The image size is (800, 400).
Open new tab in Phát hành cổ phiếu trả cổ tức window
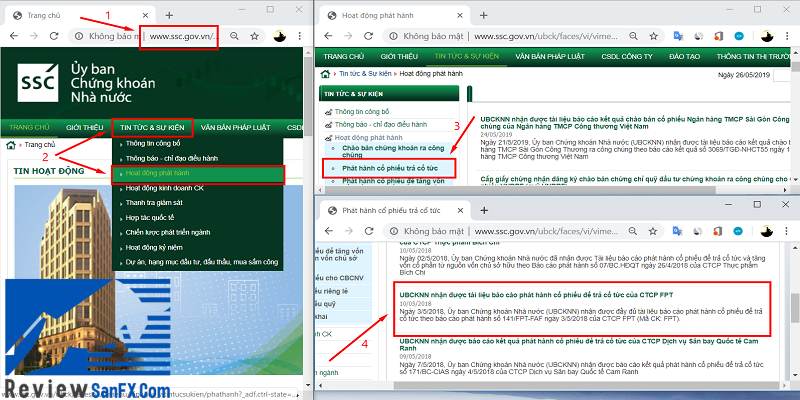(x=484, y=210)
